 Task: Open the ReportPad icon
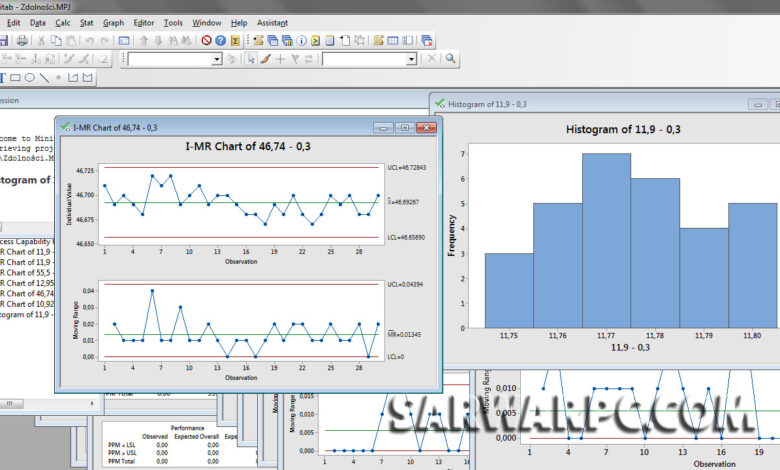[330, 41]
